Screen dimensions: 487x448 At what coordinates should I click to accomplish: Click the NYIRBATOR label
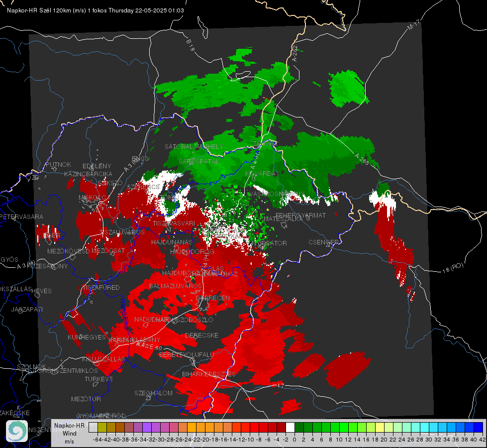(269, 243)
